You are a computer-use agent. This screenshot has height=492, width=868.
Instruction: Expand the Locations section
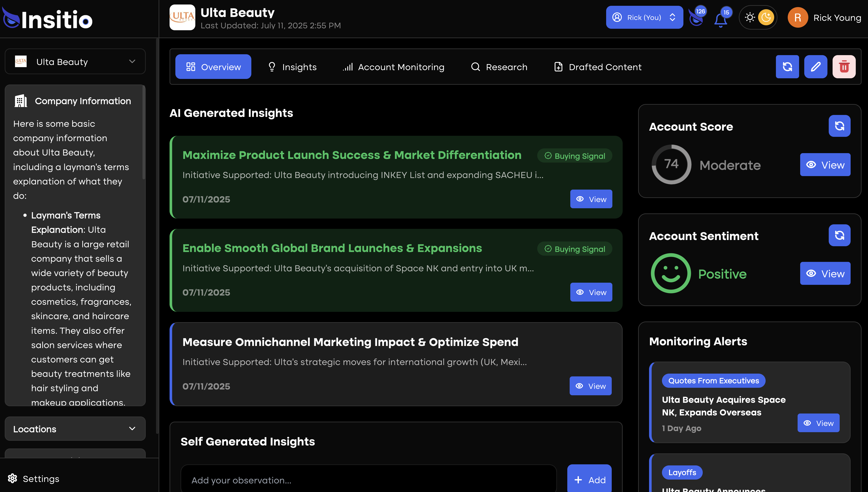pos(75,429)
